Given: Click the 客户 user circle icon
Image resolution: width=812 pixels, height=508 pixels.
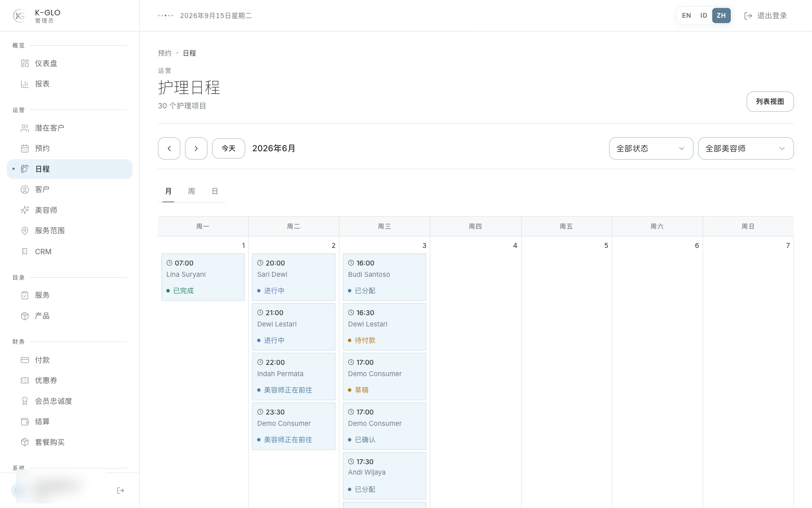Looking at the screenshot, I should tap(25, 190).
